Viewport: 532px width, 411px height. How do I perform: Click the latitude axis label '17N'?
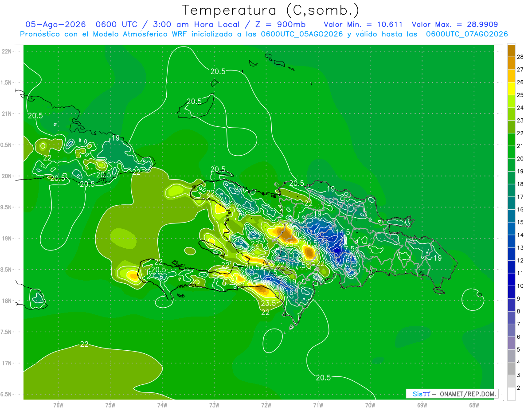(x=7, y=363)
